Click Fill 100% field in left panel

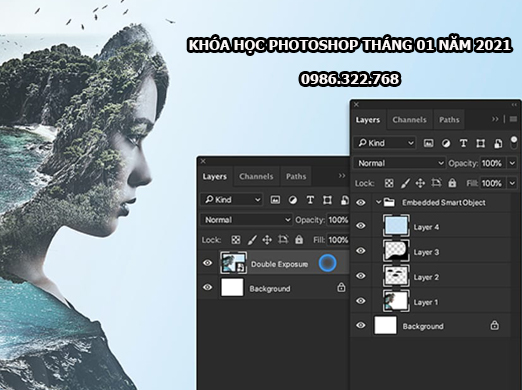pos(338,240)
